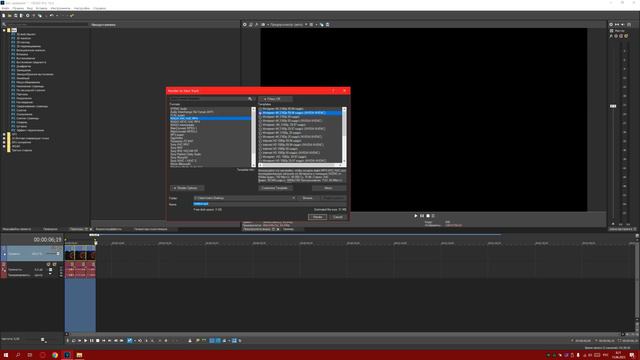Toggle favorite star for 4K 2160p 25 template
640x360 pixels.
click(x=260, y=133)
